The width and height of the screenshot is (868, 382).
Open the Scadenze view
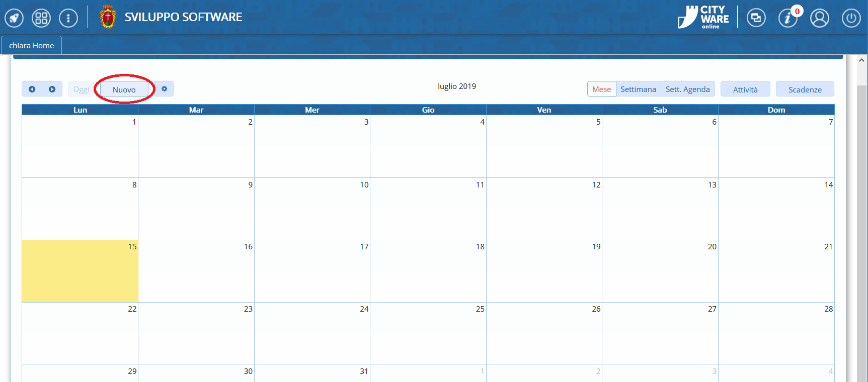coord(805,89)
